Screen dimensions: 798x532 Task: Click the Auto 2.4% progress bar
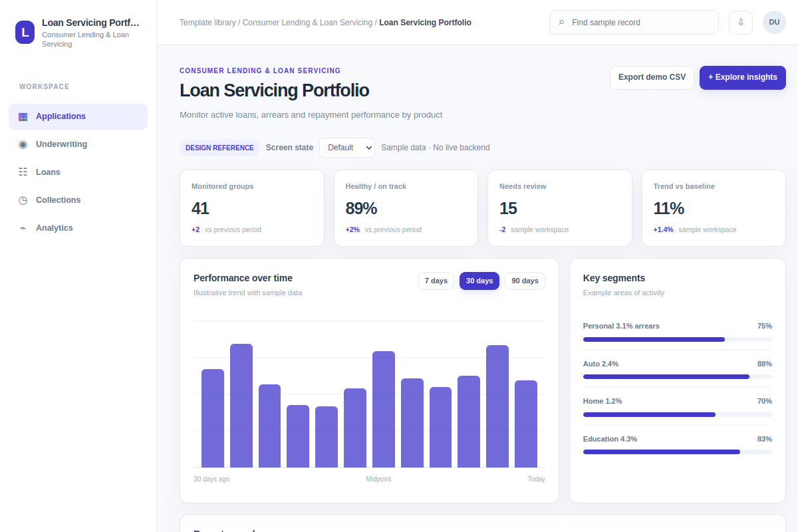(678, 377)
